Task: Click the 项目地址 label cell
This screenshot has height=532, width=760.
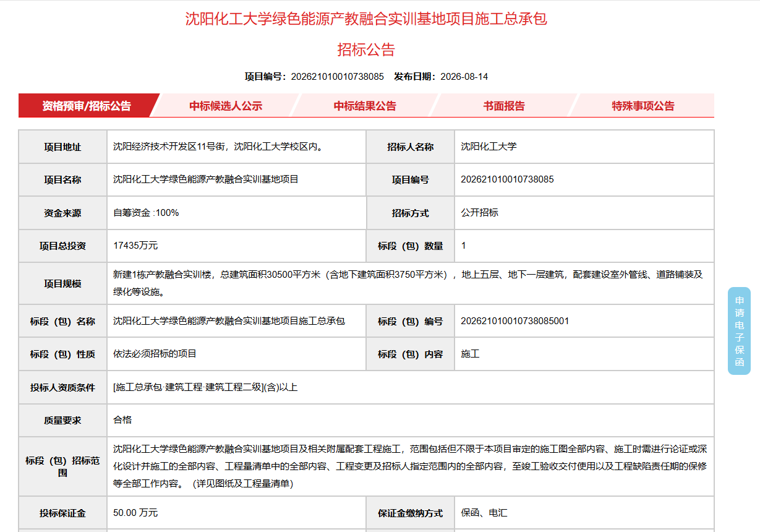Action: pos(62,147)
